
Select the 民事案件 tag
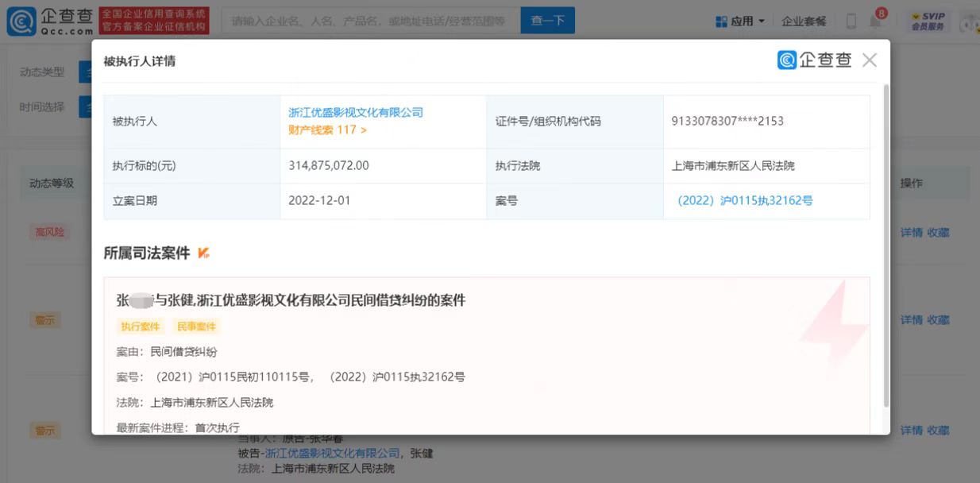pos(193,327)
